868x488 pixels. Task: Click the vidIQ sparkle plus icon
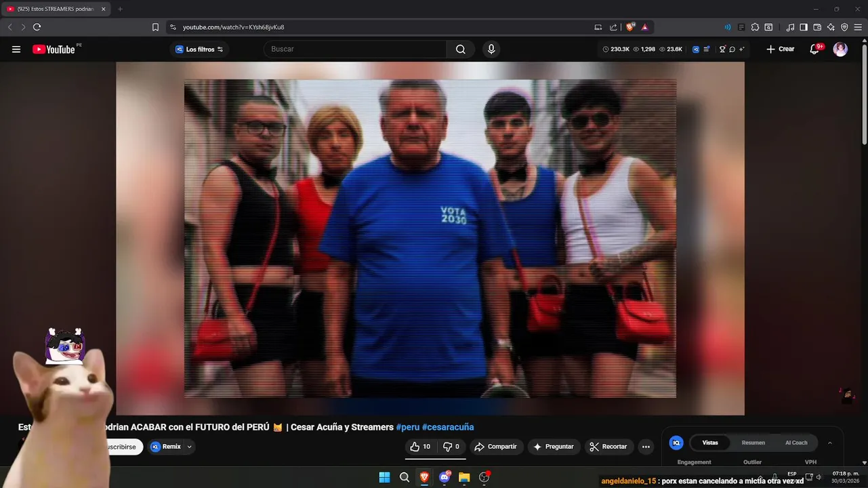[742, 49]
